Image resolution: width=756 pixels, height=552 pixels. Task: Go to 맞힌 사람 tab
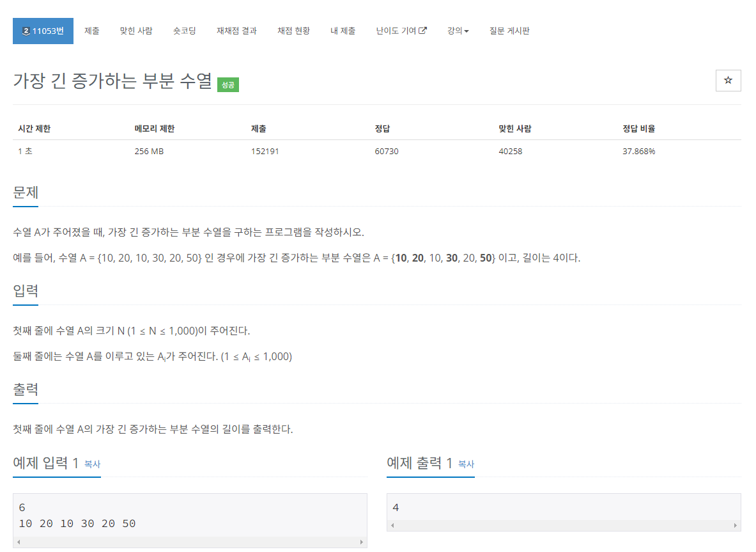136,31
